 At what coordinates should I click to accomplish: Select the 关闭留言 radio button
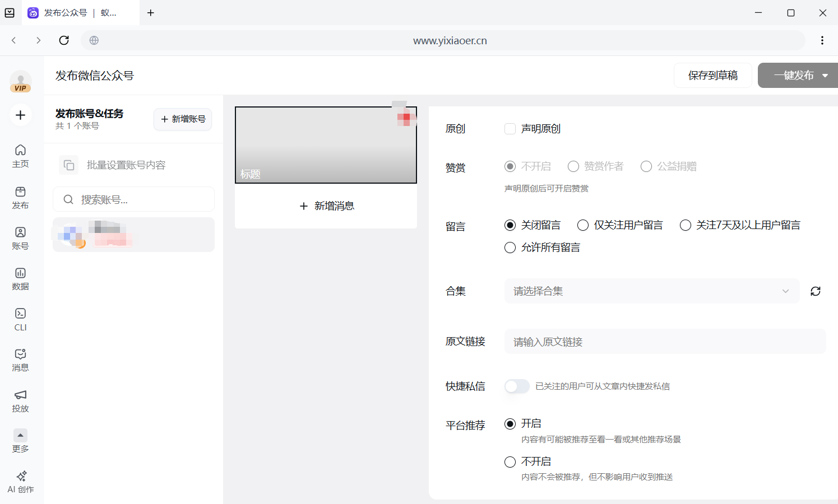[x=510, y=225]
